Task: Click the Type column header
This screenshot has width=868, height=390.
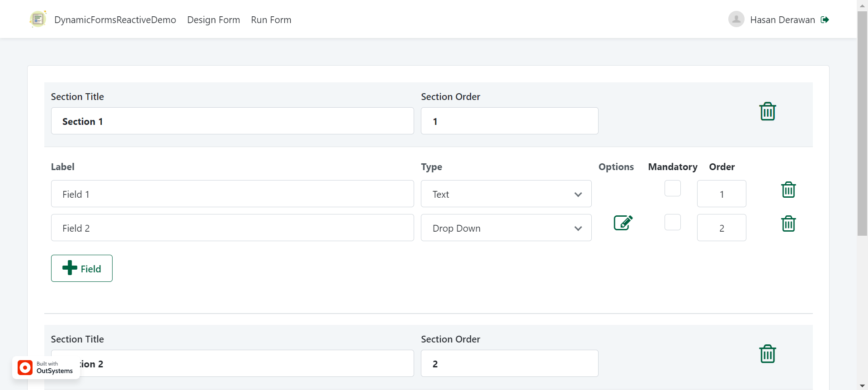Action: point(432,167)
